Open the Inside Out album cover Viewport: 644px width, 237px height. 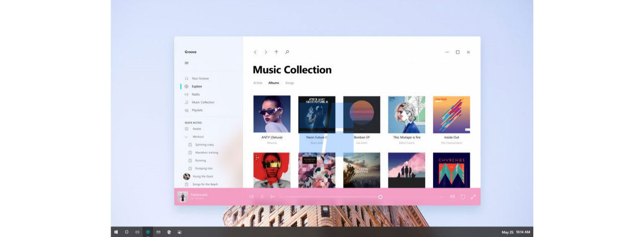pos(451,114)
